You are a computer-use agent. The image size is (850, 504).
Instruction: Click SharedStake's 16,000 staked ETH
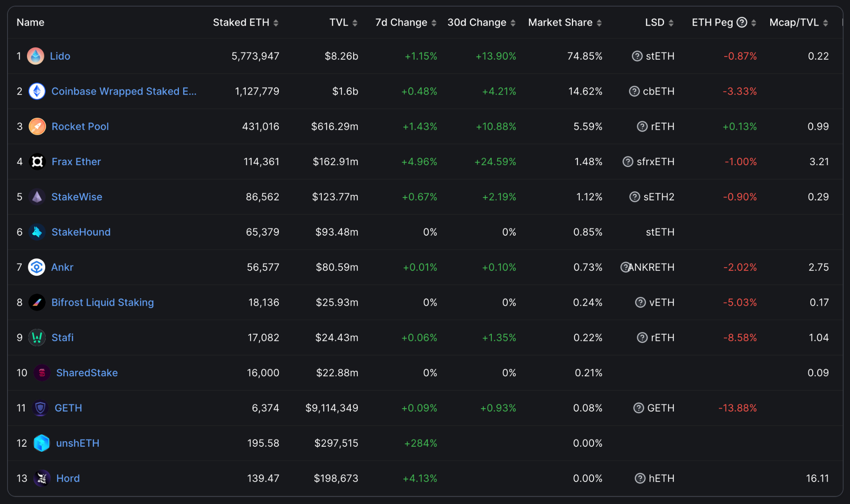(263, 373)
